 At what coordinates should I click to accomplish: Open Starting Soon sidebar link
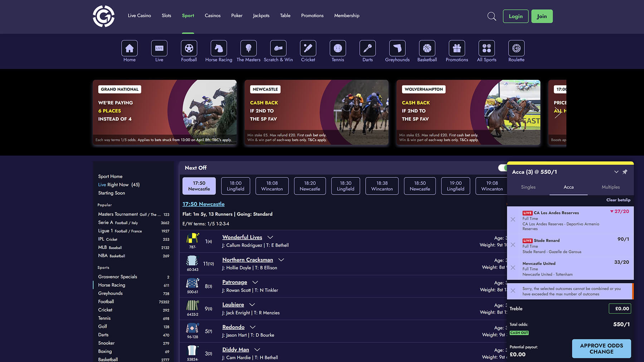point(112,193)
